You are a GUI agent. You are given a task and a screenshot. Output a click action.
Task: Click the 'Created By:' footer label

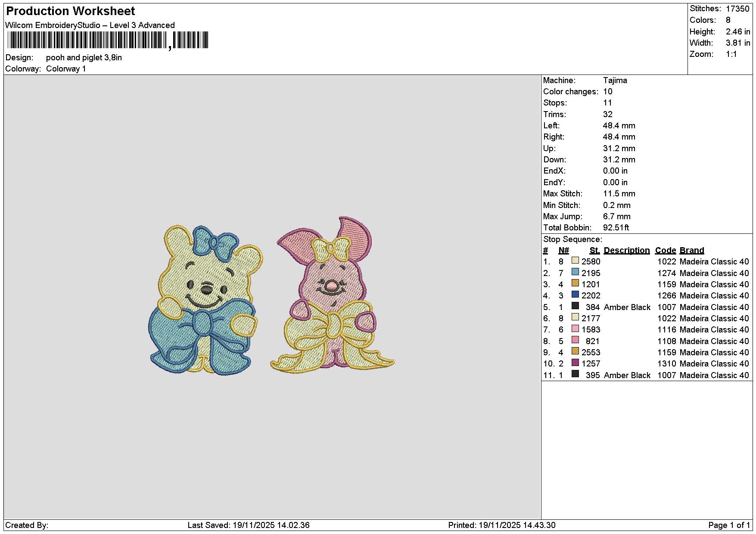click(x=27, y=525)
